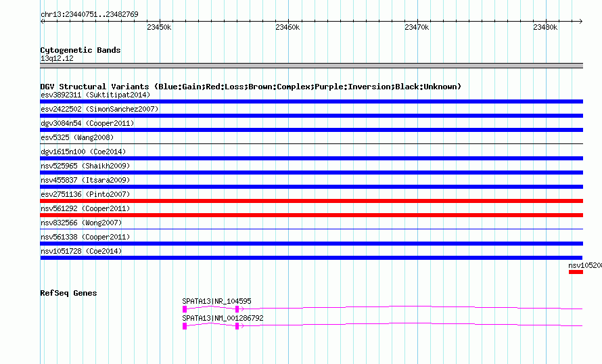Click the 23460k ruler label

click(x=287, y=27)
